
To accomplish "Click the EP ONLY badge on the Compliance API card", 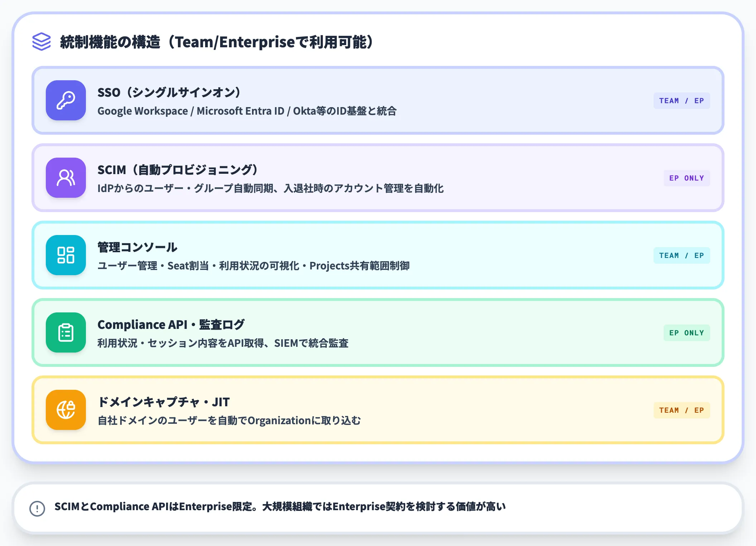I will (687, 333).
